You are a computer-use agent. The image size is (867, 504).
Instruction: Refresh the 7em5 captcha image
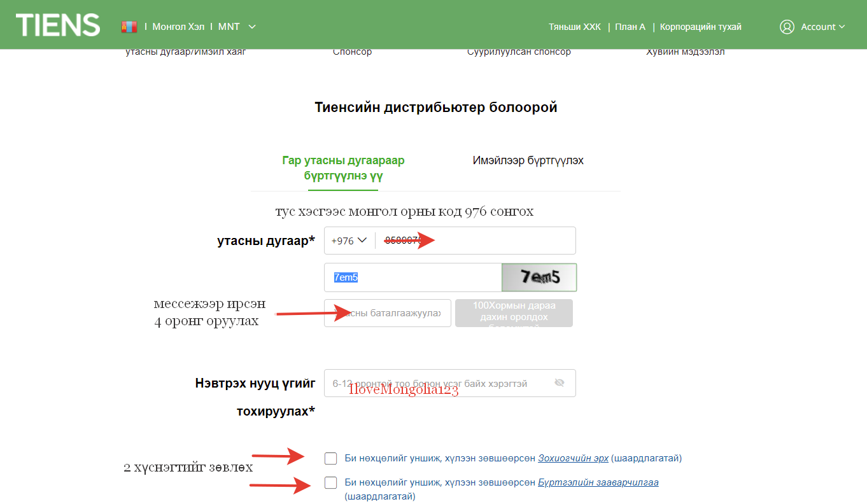(539, 277)
